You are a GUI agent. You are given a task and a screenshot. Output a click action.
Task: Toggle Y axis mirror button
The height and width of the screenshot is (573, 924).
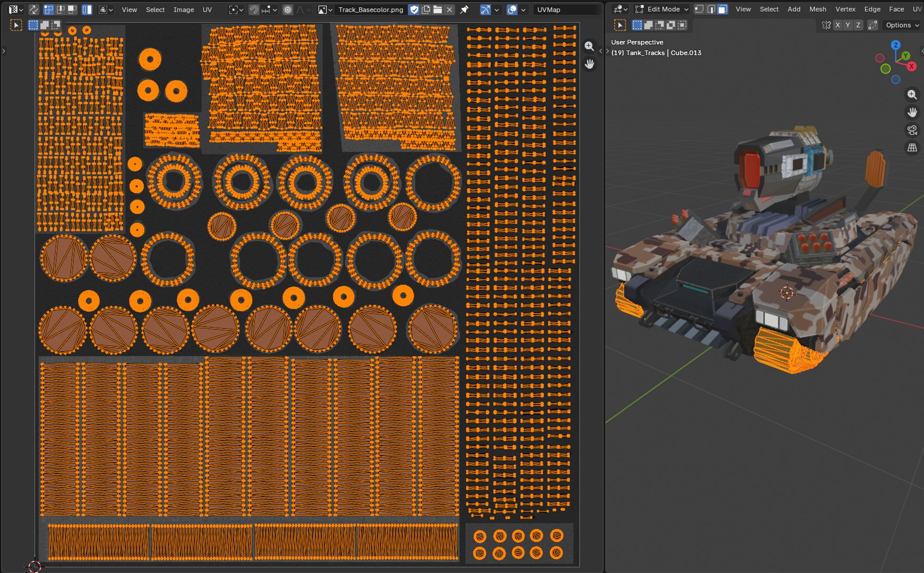coord(848,25)
